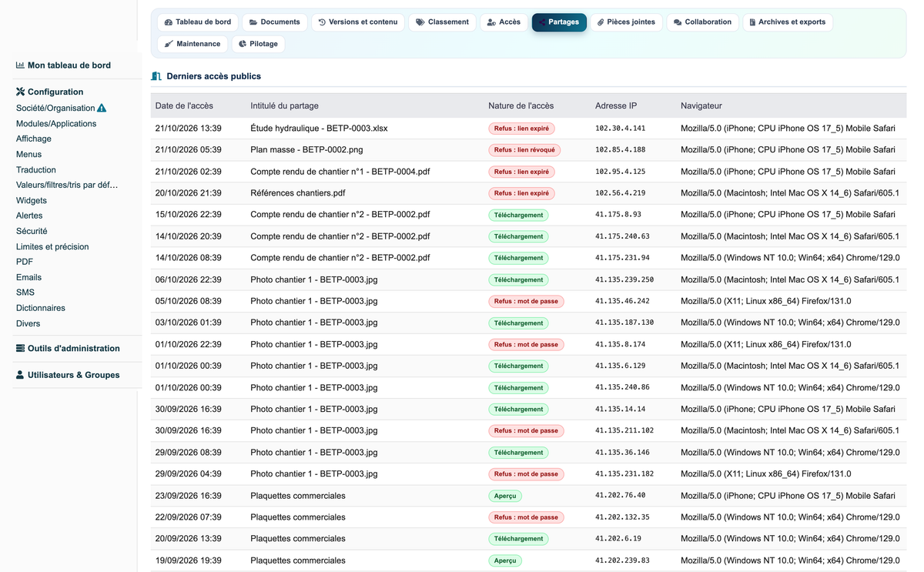Open the Traduction settings link
This screenshot has height=572, width=924.
[36, 169]
